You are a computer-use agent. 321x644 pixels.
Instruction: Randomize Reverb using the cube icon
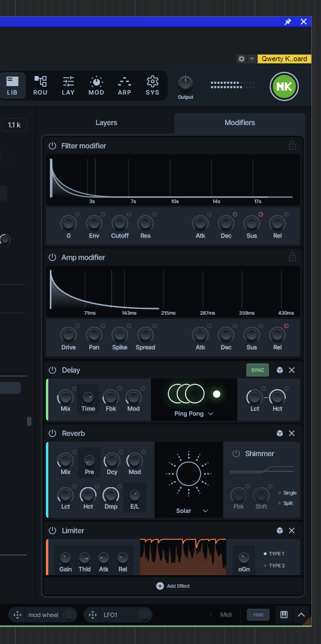[x=280, y=433]
